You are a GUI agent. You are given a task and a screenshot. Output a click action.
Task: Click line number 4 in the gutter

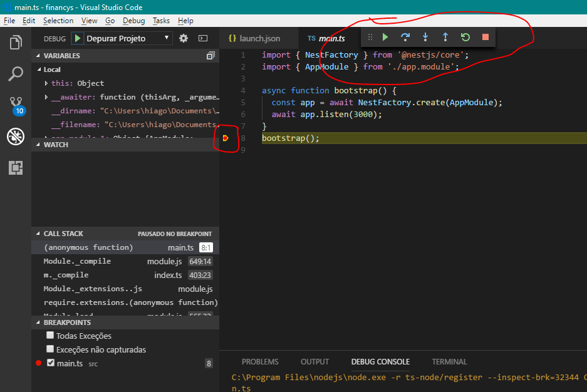(x=243, y=91)
